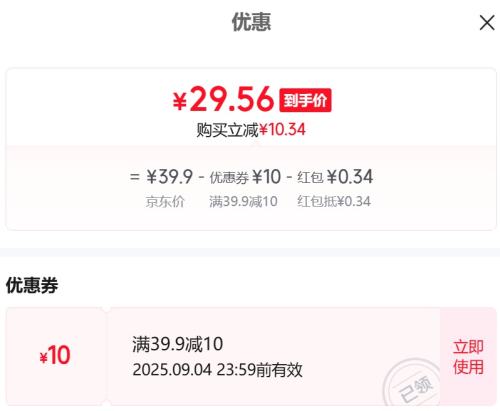The image size is (500, 411).
Task: Tap the 已领 stamp on the coupon
Action: (413, 383)
